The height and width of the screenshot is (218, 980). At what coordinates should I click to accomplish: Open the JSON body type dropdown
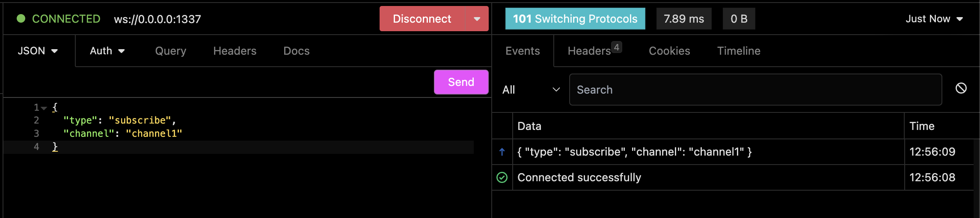click(38, 51)
